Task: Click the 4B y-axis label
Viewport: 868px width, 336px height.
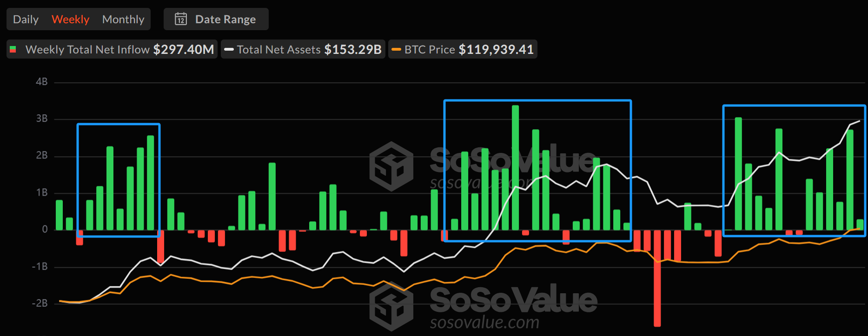Action: pos(42,82)
